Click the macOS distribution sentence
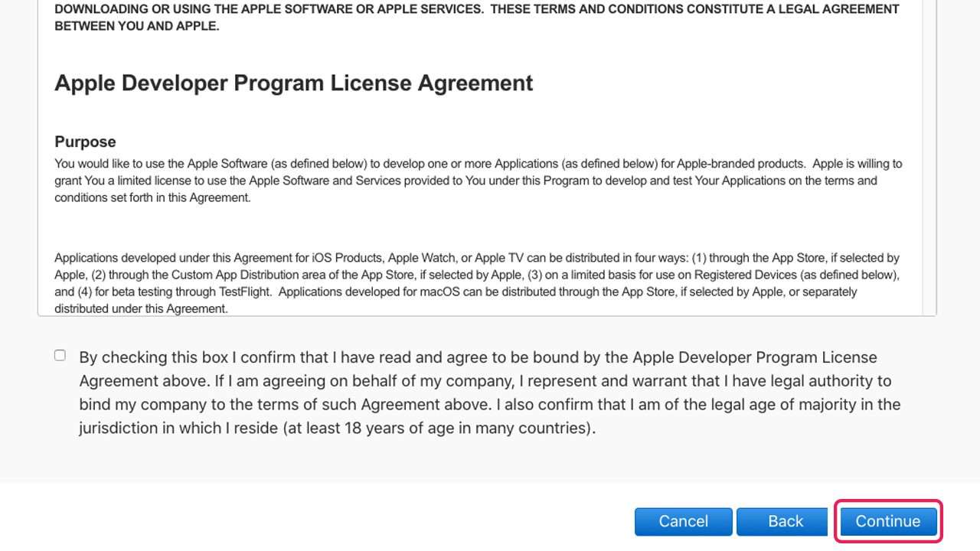Screen dimensions: 980x551 (x=612, y=292)
